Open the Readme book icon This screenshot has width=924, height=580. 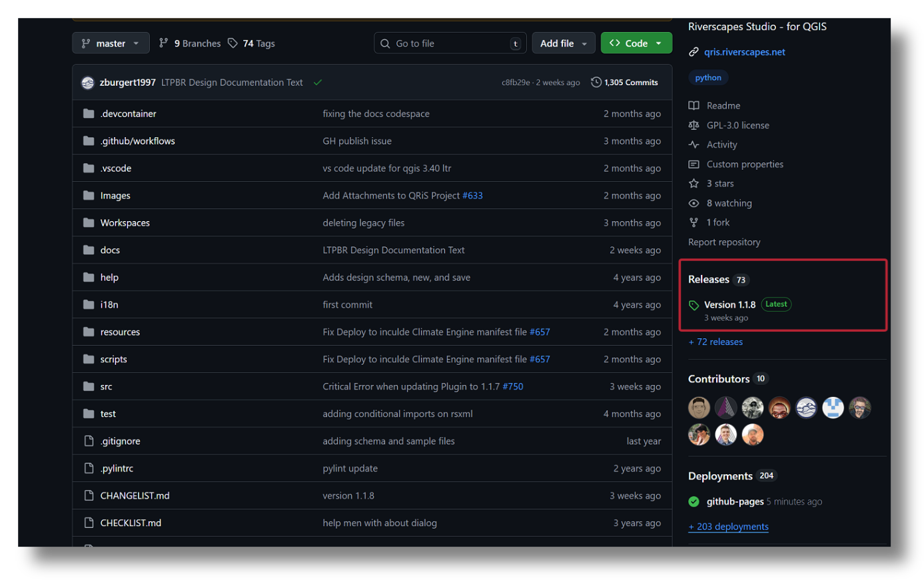coord(693,106)
